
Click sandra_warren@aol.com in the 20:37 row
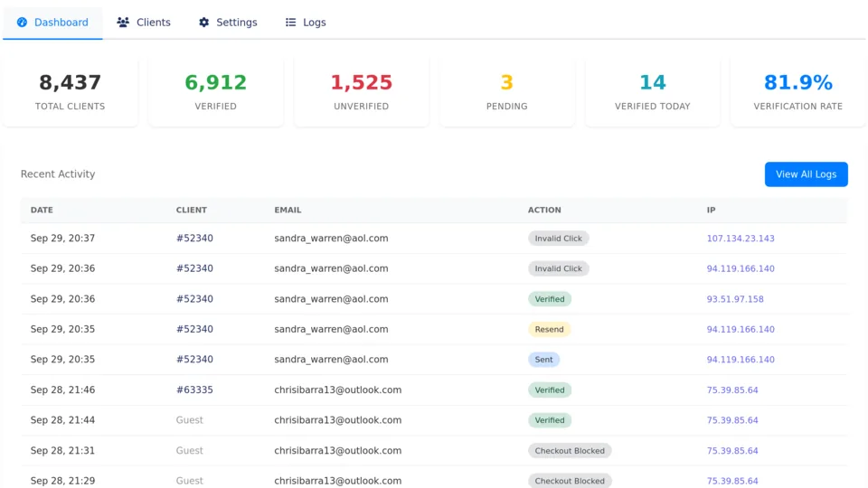(x=331, y=239)
